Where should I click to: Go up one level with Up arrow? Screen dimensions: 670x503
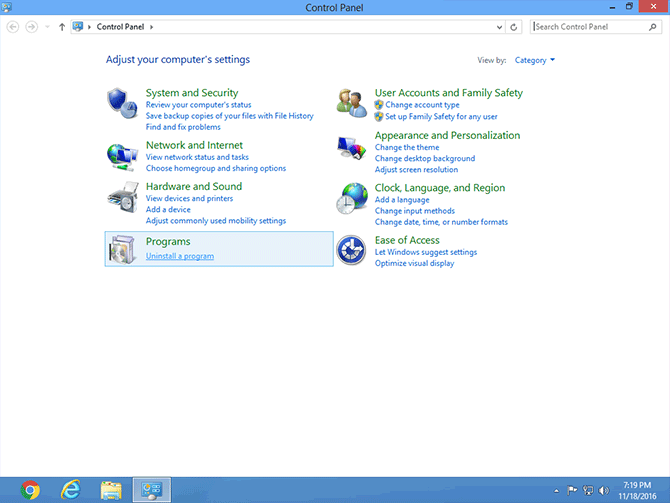[x=62, y=27]
